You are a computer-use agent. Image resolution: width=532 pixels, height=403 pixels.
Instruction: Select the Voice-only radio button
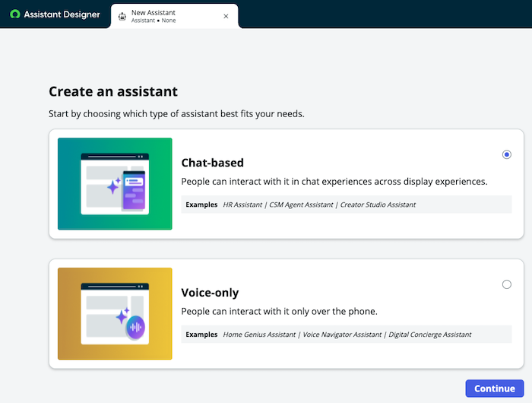pos(507,284)
